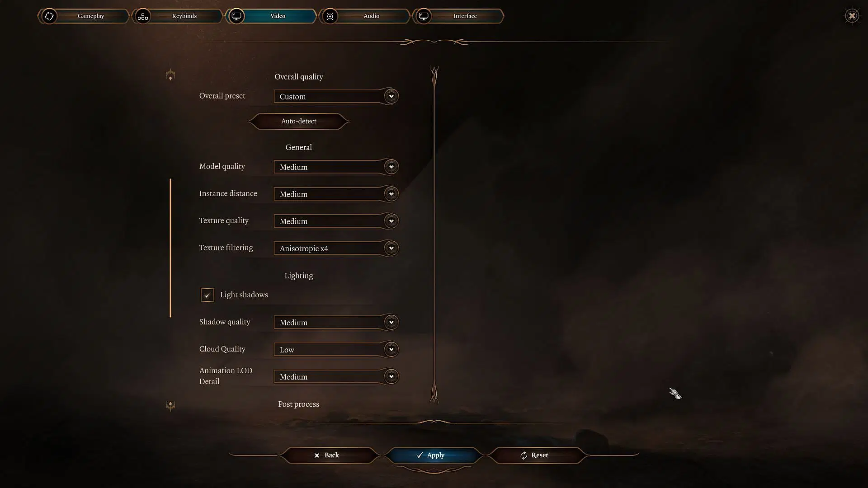The image size is (868, 488).
Task: Click the Auto-detect button
Action: point(299,121)
